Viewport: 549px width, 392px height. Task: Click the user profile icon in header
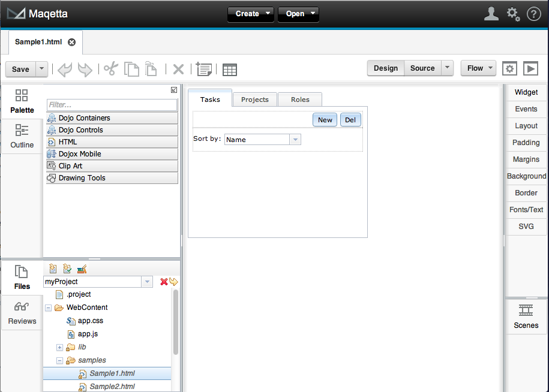[491, 14]
